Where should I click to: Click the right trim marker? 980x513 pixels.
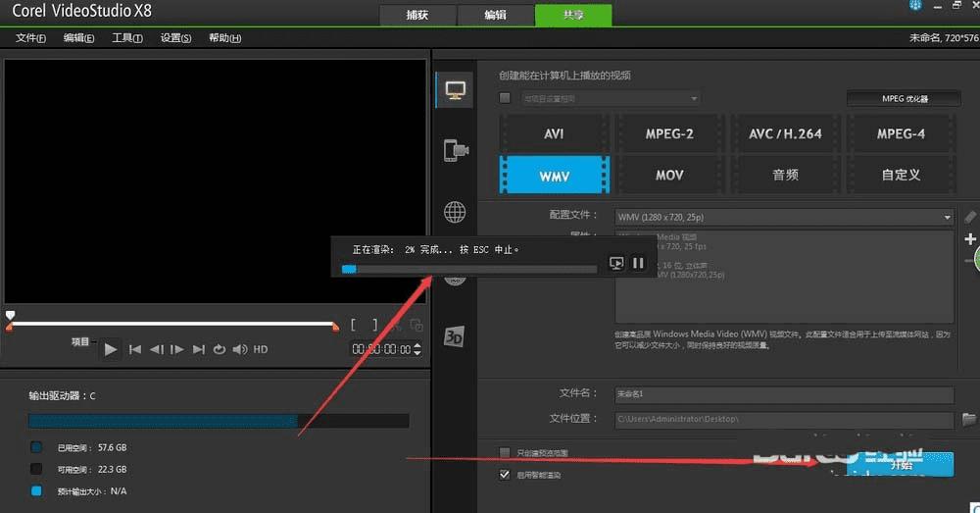click(335, 327)
